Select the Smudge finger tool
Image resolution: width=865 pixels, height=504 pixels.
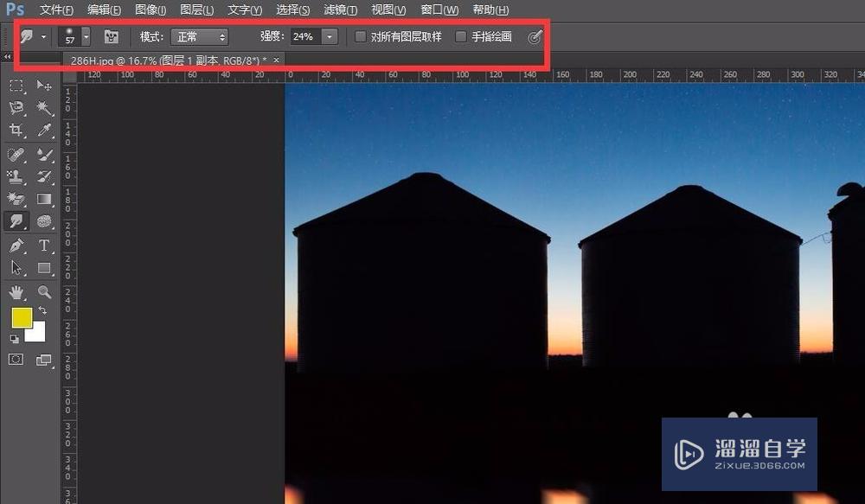click(16, 221)
